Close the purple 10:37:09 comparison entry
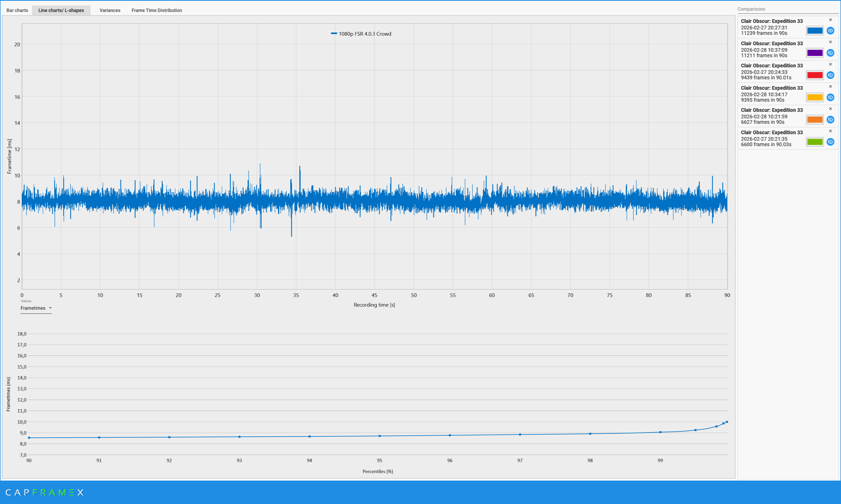 coord(830,42)
